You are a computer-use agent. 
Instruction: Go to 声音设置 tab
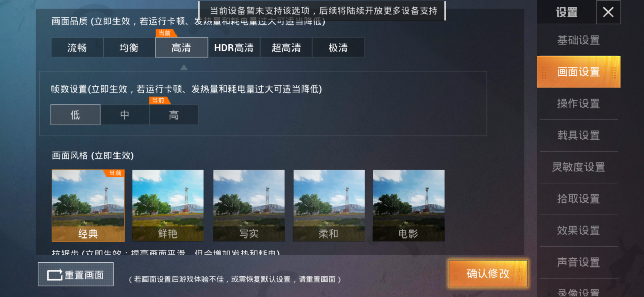pos(578,262)
